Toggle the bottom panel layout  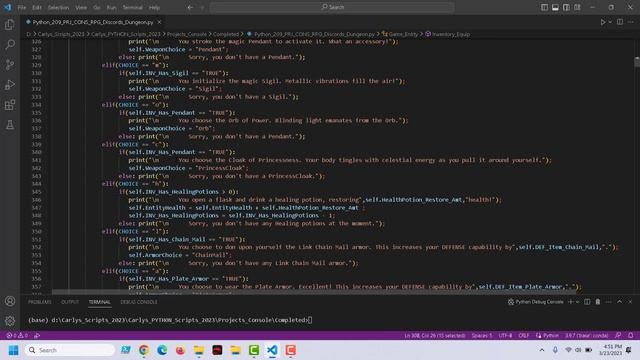click(555, 7)
